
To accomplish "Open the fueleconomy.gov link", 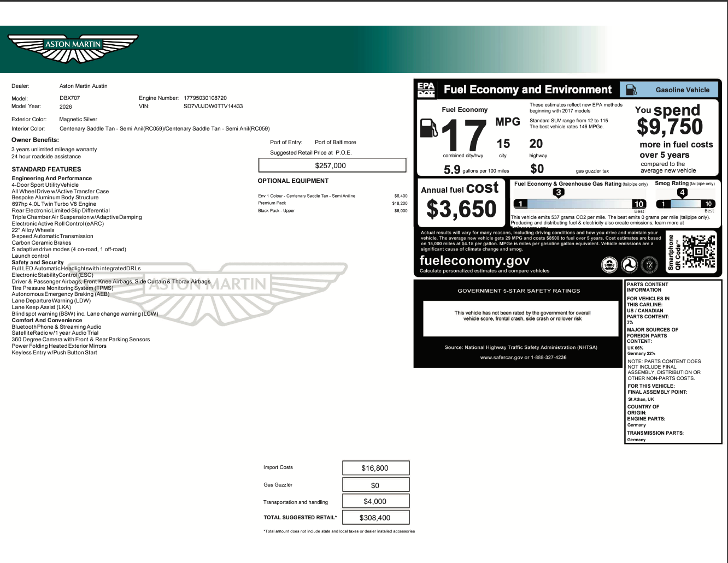I will 474,260.
